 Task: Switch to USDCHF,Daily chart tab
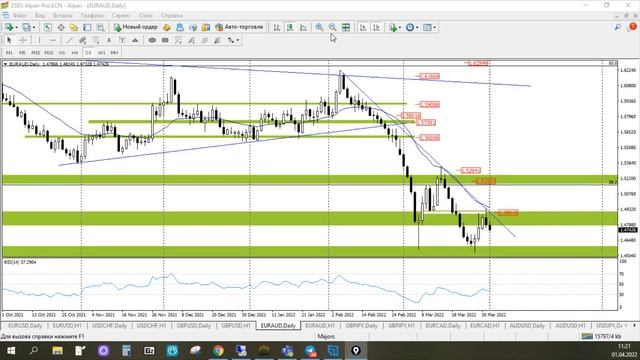click(x=109, y=326)
